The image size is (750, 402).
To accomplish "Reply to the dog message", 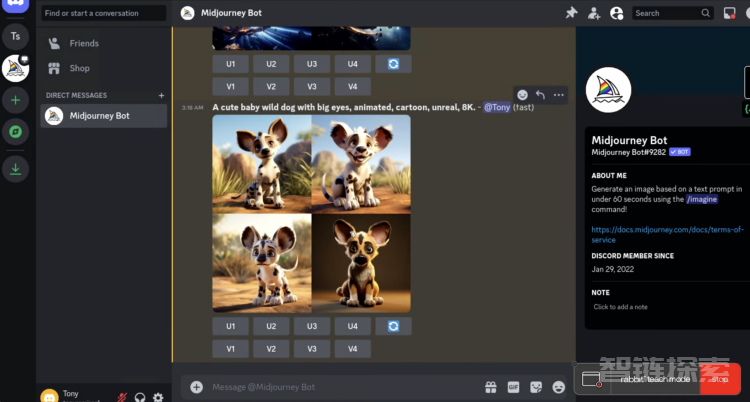I will 540,95.
